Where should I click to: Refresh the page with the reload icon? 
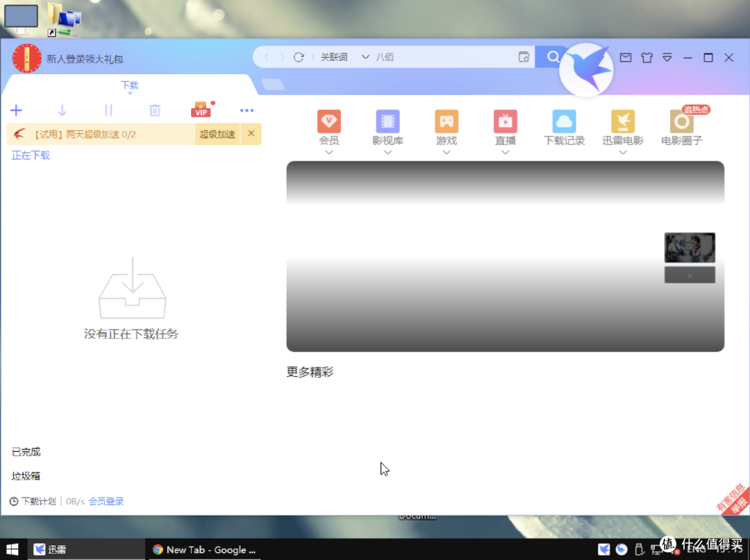click(299, 57)
